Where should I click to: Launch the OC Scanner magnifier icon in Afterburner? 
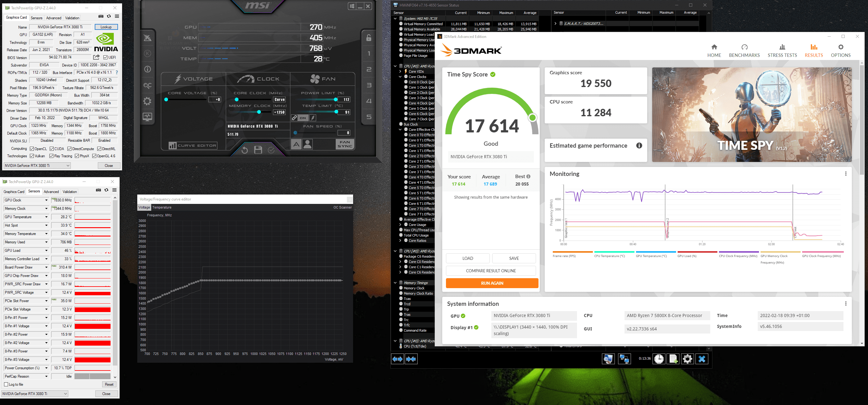coord(148,86)
